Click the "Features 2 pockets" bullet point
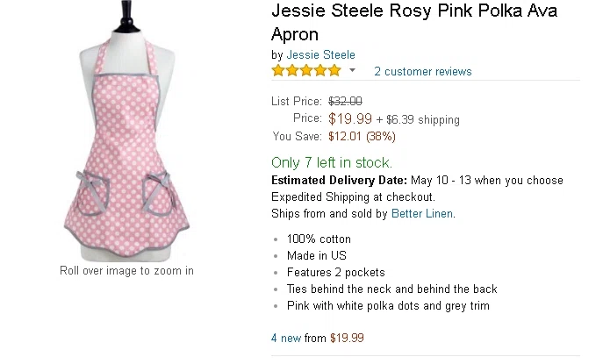 335,272
